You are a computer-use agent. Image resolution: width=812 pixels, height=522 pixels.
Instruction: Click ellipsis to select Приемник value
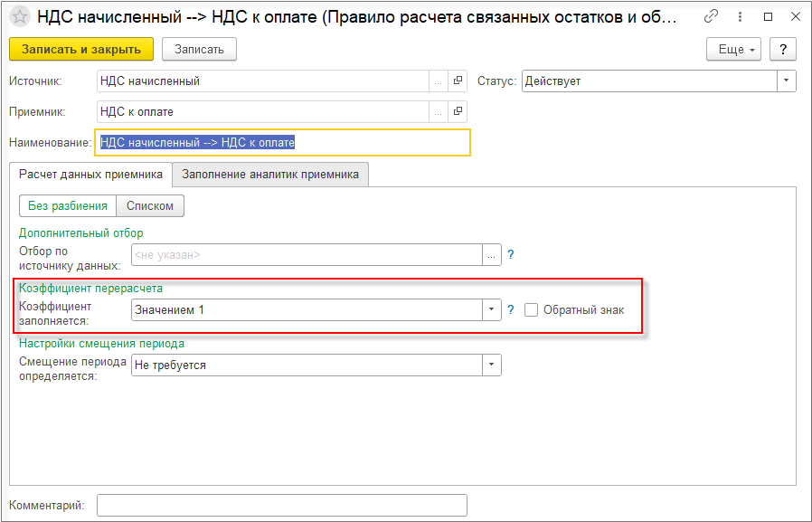pos(439,111)
